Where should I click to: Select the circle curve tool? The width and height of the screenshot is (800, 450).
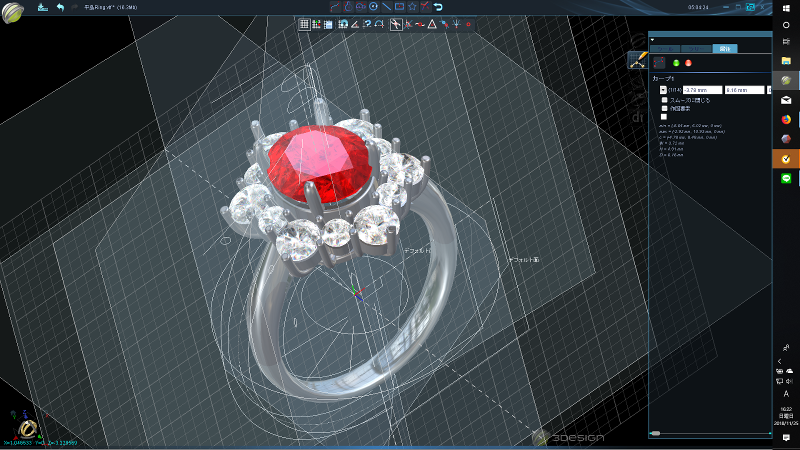pyautogui.click(x=373, y=7)
